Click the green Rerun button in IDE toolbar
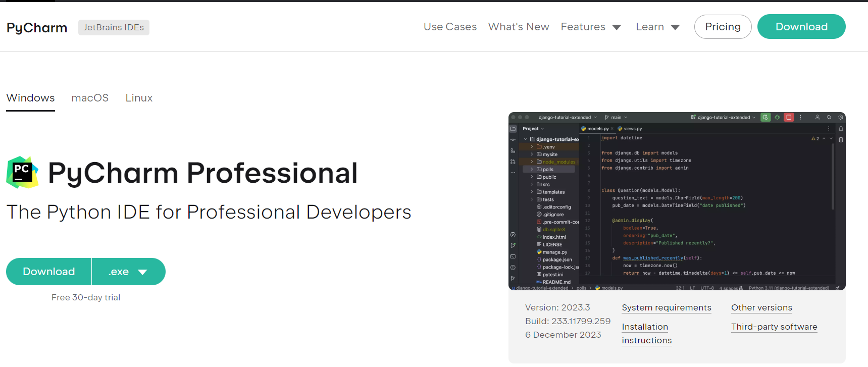 click(x=765, y=117)
